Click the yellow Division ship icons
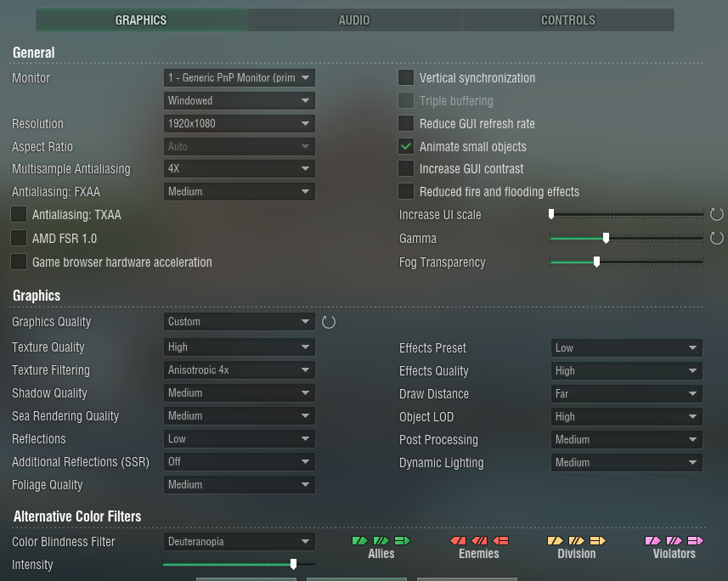 577,540
